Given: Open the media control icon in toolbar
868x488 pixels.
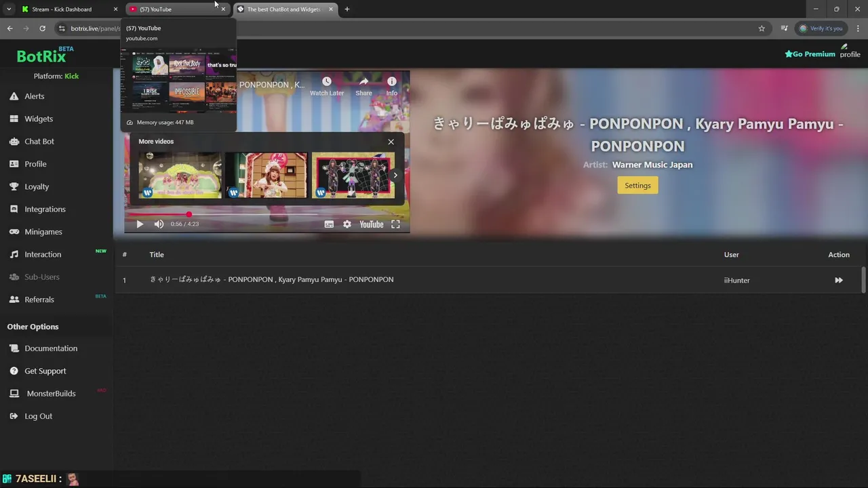Looking at the screenshot, I should click(784, 28).
